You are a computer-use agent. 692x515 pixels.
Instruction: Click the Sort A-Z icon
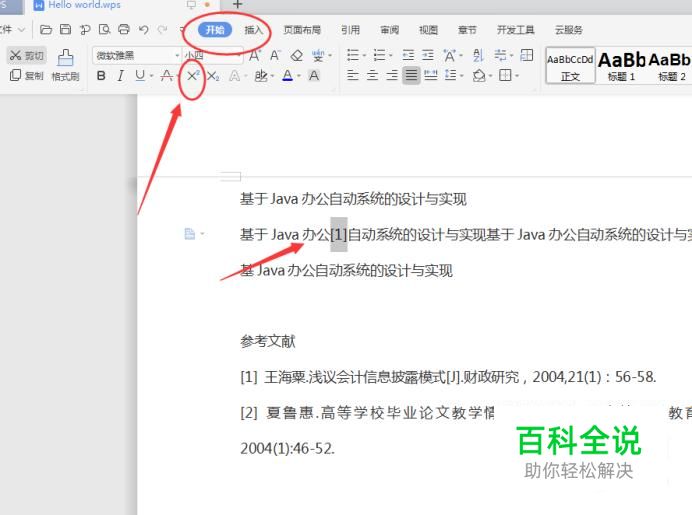click(478, 55)
